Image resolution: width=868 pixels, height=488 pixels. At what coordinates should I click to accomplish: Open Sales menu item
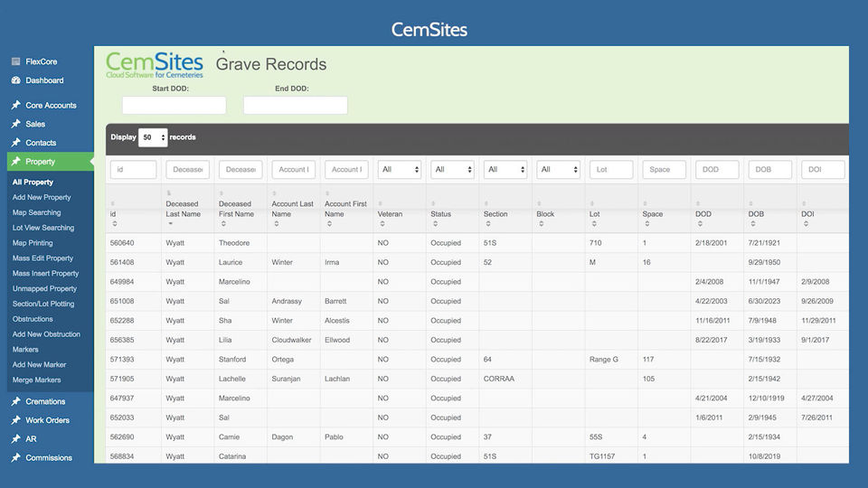coord(35,124)
